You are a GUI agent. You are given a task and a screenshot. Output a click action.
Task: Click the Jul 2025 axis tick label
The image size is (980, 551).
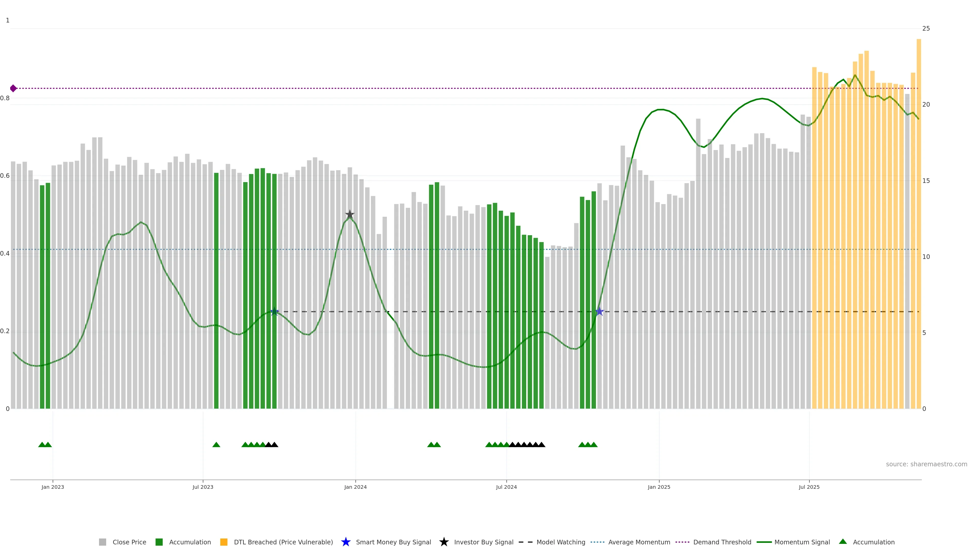809,487
